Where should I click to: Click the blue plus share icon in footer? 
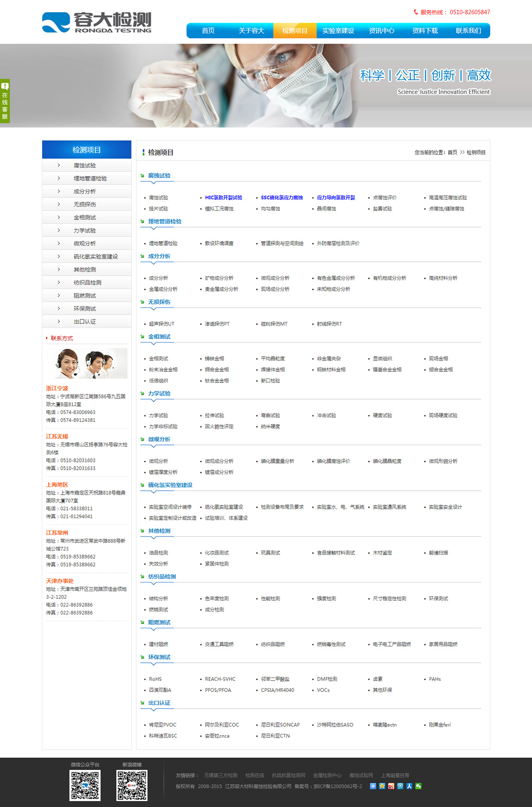[x=373, y=786]
